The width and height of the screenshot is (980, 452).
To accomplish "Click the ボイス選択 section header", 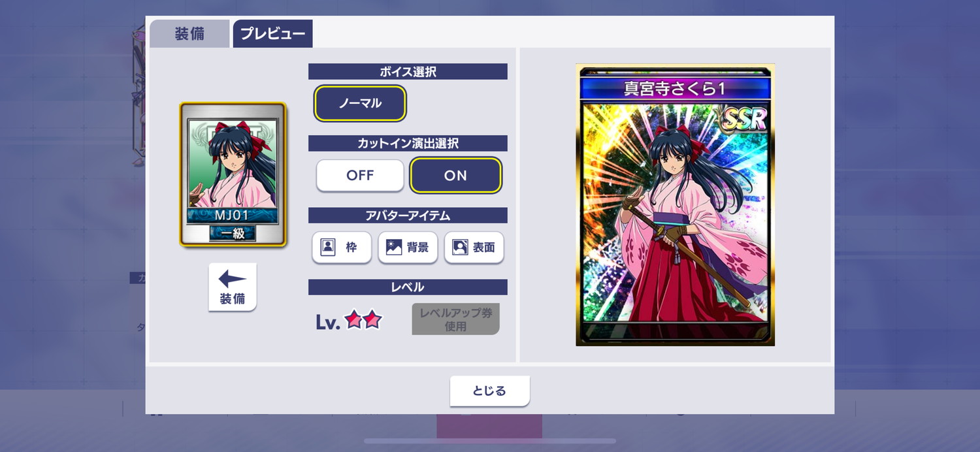I will coord(408,72).
